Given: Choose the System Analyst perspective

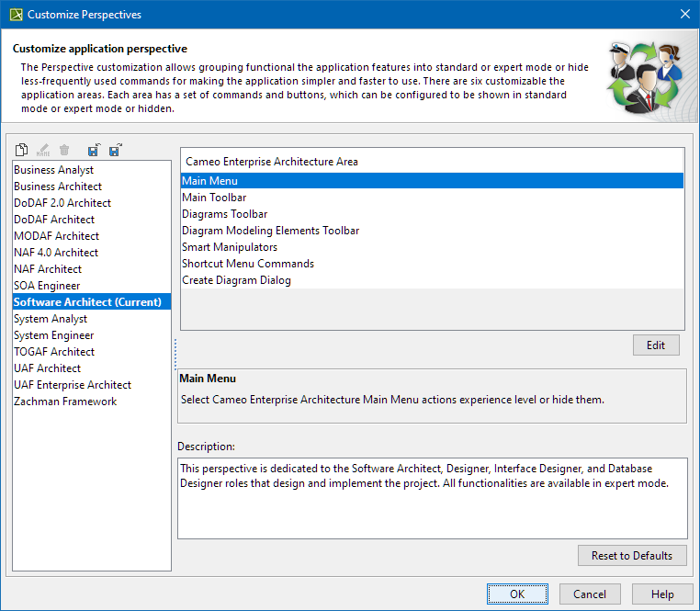Looking at the screenshot, I should click(x=92, y=319).
